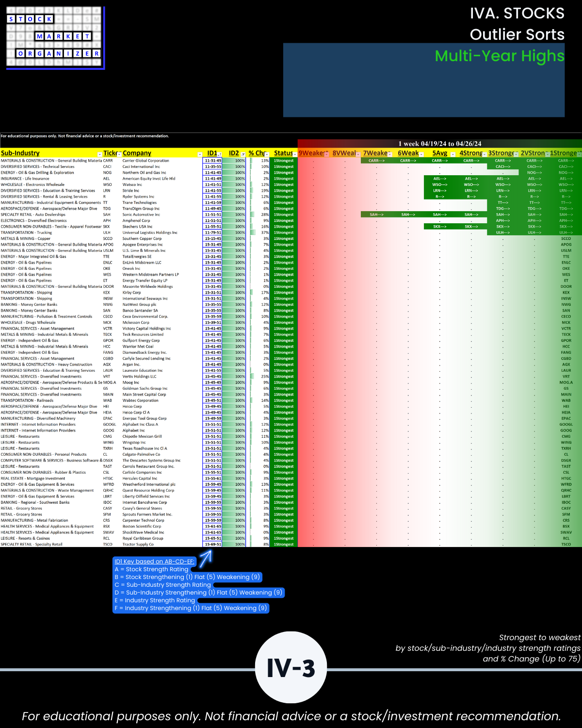
Task: Select the 28% change cell for Sonic Automotive
Action: (259, 215)
